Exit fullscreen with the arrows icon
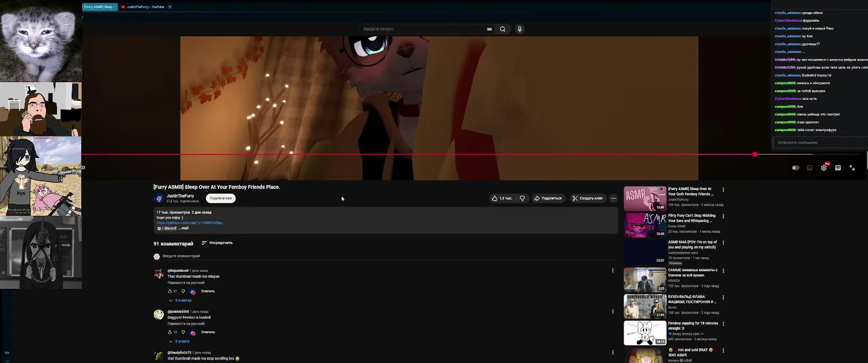The image size is (868, 363). click(x=852, y=168)
